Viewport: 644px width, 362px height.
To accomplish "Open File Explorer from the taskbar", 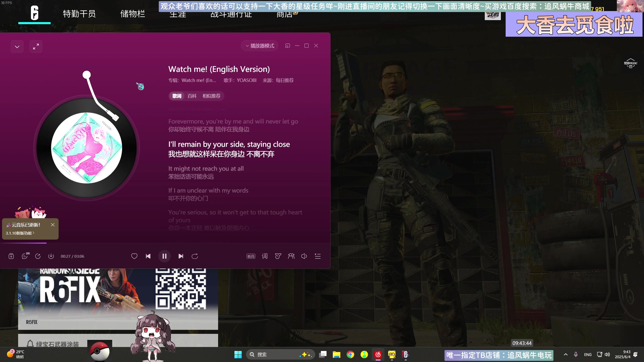I will [x=337, y=354].
